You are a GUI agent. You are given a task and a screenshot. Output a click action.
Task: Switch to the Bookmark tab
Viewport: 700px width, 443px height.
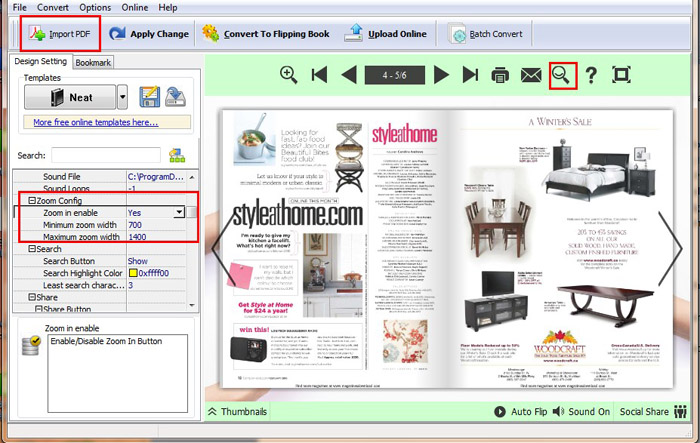(x=93, y=63)
